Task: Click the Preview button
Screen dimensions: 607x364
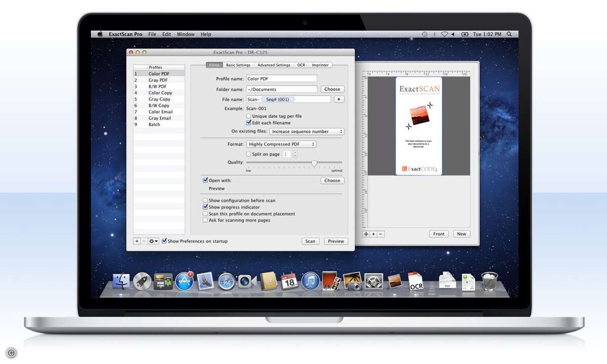Action: click(x=336, y=241)
